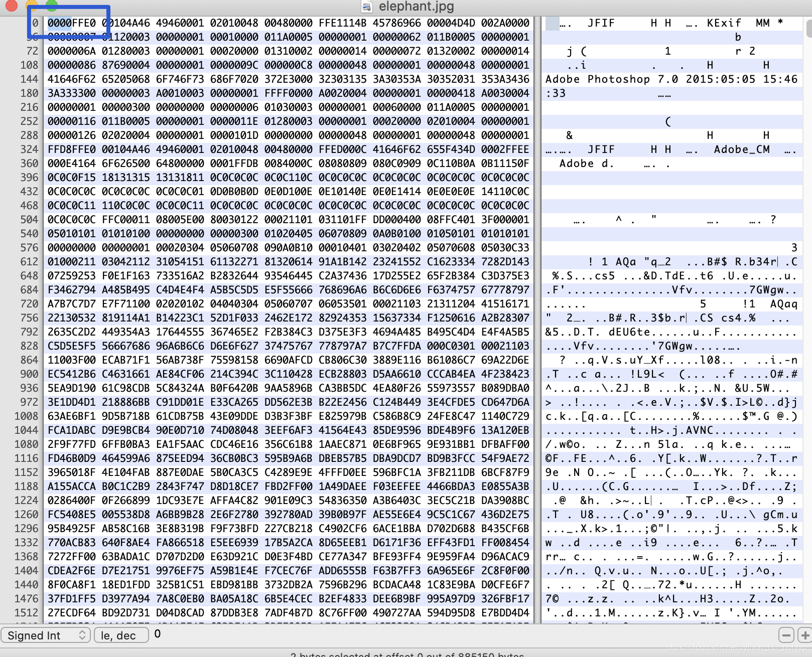Click hex word 0001FFDB
The image size is (812, 657).
(234, 163)
